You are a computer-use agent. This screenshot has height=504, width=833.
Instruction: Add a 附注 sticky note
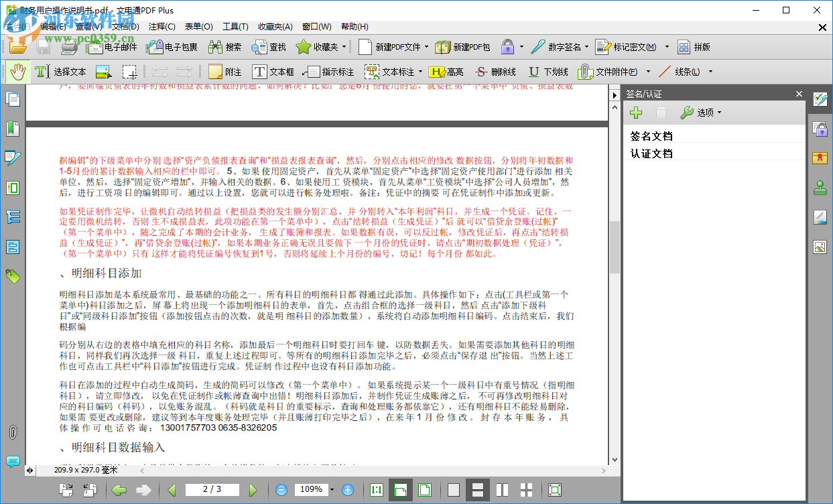pyautogui.click(x=225, y=71)
